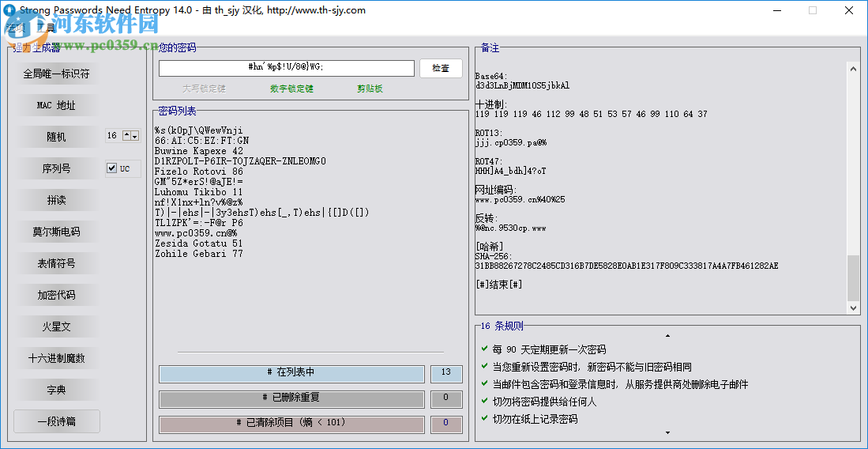Viewport: 868px width, 449px height.
Task: Click the 表情符号 generator button
Action: (56, 263)
